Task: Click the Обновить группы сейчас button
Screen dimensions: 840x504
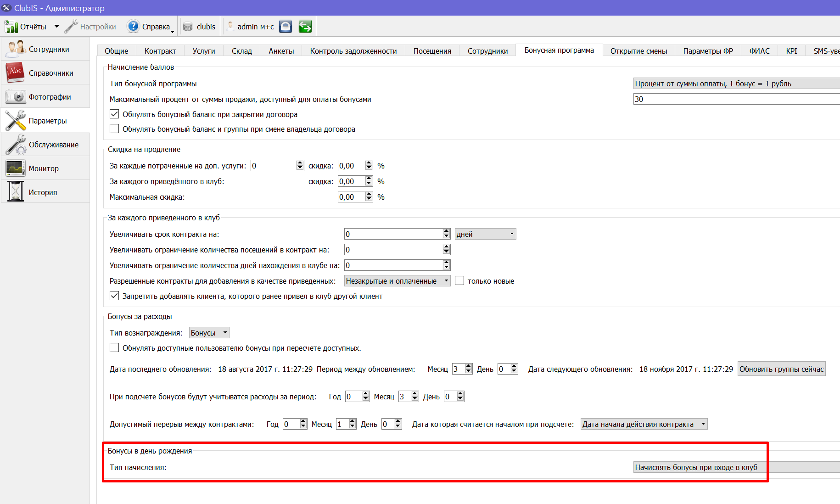Action: (781, 369)
